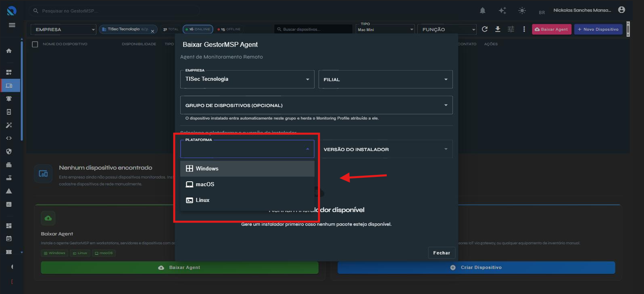The height and width of the screenshot is (294, 644).
Task: Click the Ações column header
Action: click(x=491, y=44)
